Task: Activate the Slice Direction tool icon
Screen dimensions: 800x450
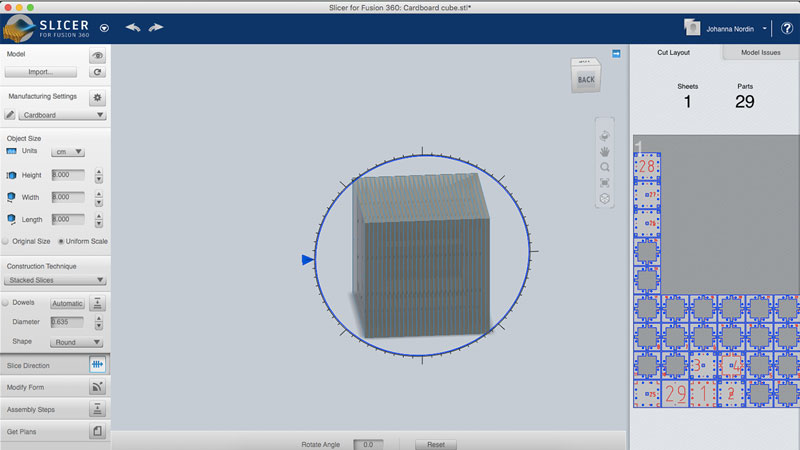Action: [97, 364]
